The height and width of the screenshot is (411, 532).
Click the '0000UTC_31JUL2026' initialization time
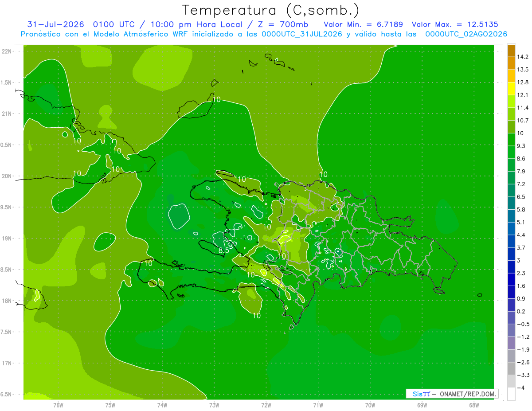(x=302, y=34)
